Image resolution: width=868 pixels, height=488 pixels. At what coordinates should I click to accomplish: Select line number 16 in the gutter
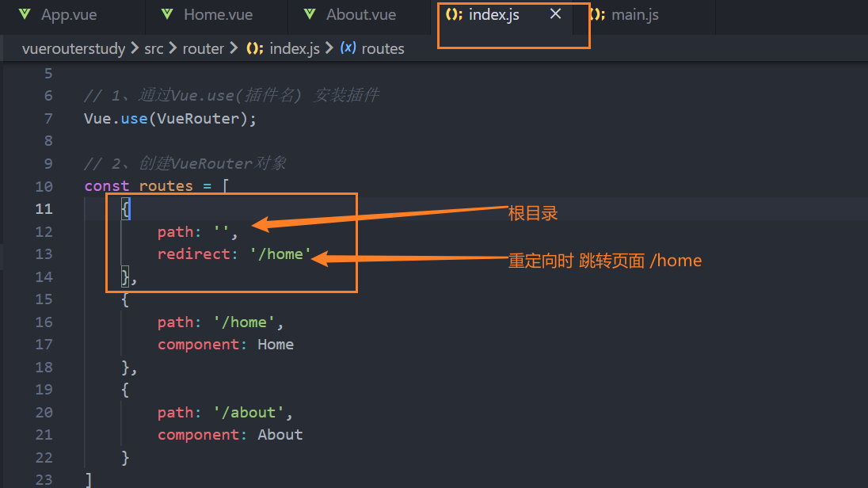point(44,322)
